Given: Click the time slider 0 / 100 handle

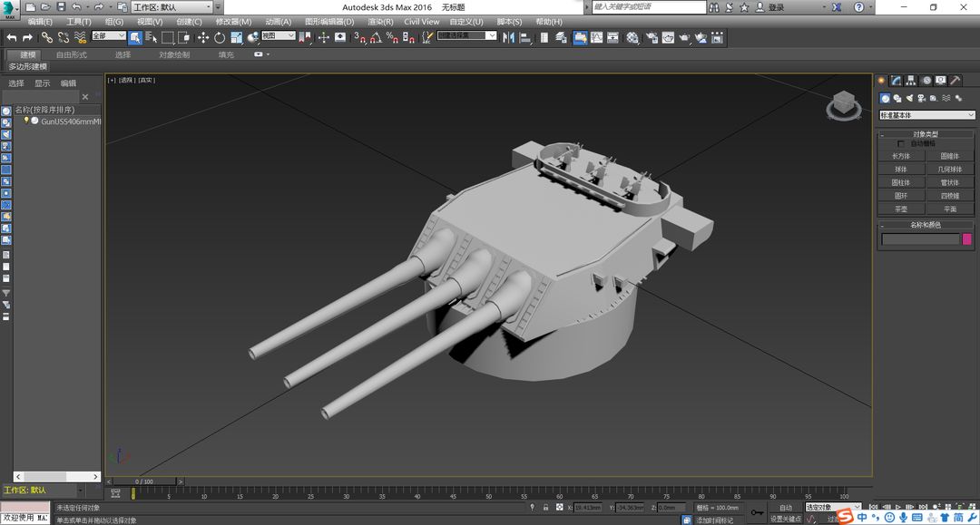Looking at the screenshot, I should pos(144,481).
